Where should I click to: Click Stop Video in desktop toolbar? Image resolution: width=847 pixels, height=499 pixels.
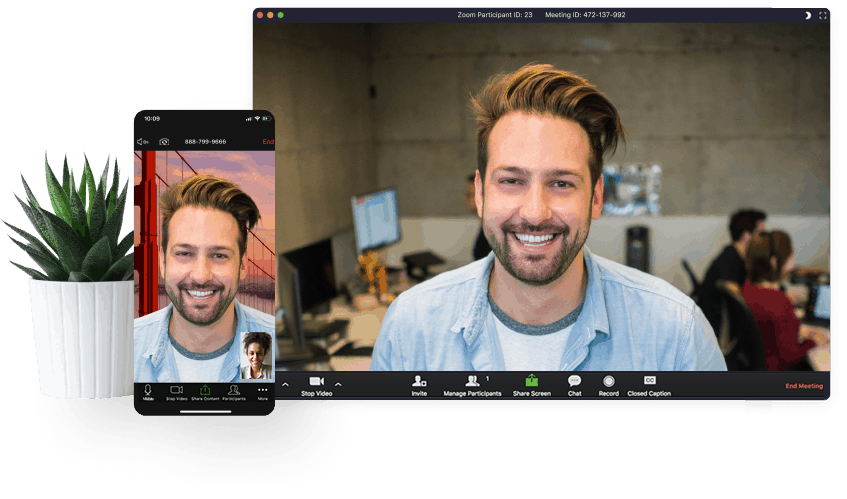click(316, 385)
